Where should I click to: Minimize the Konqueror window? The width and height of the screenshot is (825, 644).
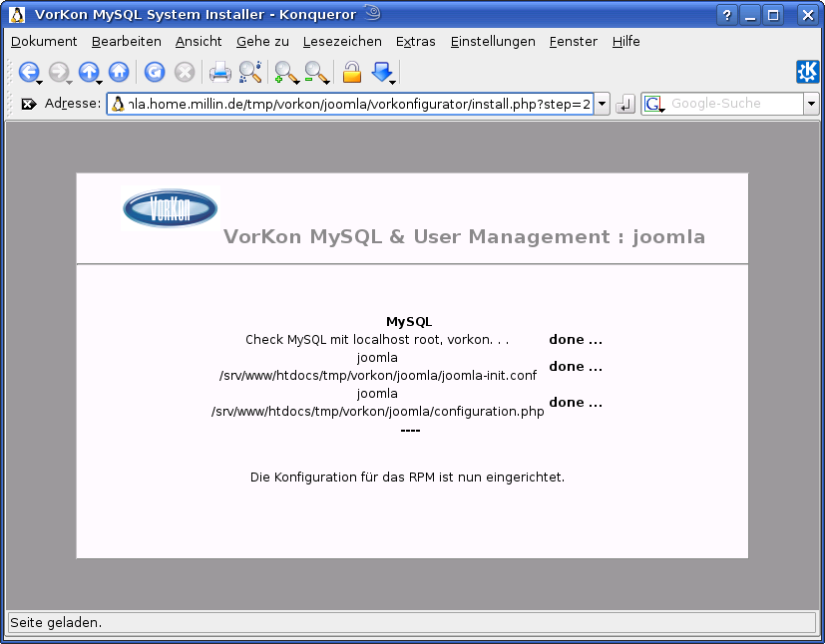pos(750,15)
